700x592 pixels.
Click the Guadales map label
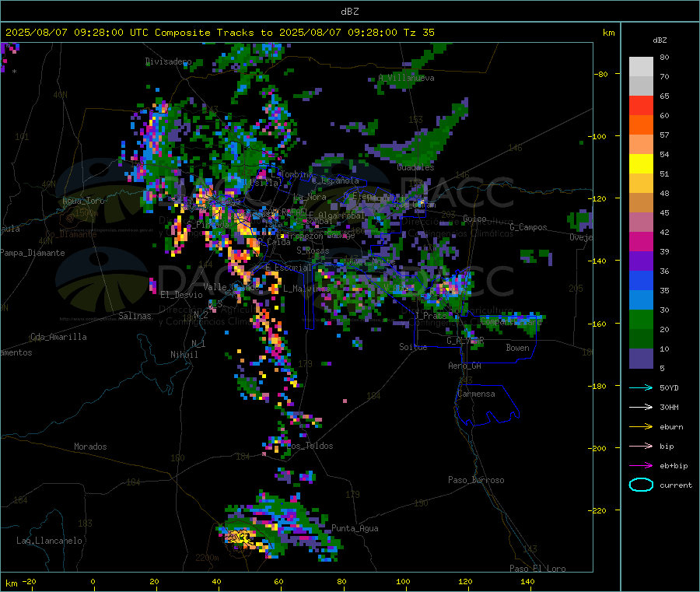415,167
